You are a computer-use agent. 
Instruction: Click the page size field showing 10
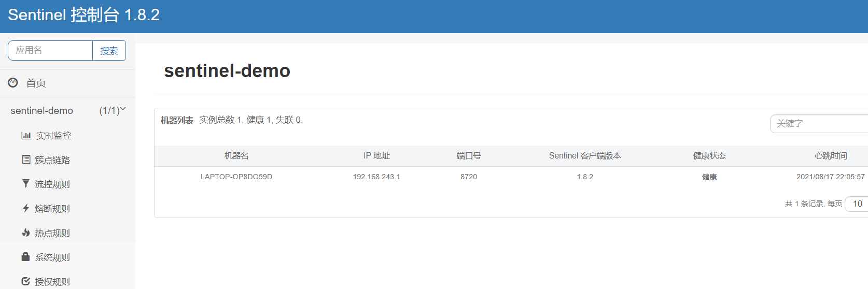857,204
